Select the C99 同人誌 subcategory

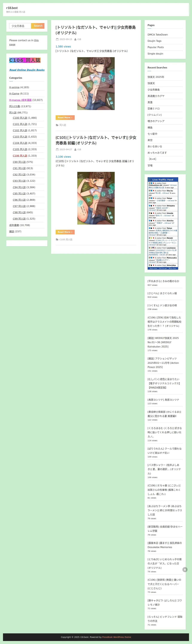click(x=19, y=219)
